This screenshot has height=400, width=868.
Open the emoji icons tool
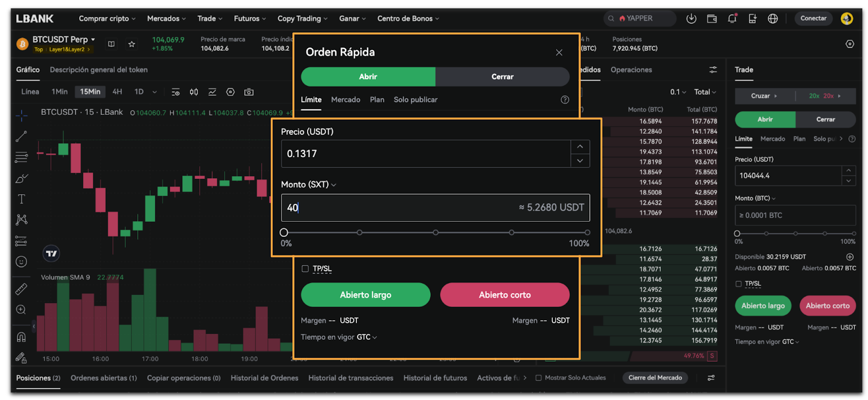[22, 262]
